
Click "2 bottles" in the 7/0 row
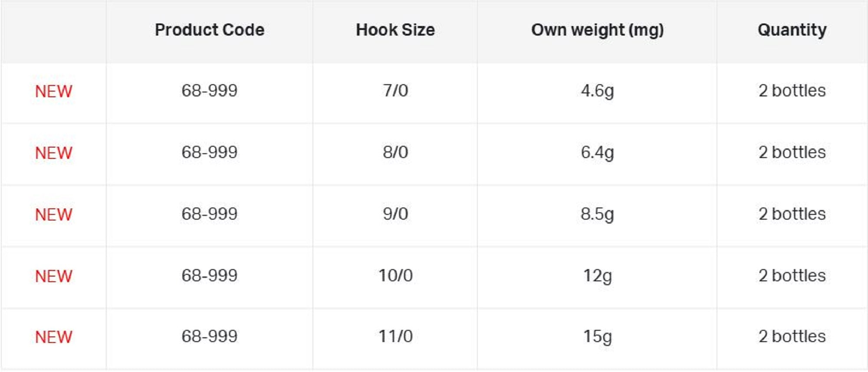(x=792, y=91)
